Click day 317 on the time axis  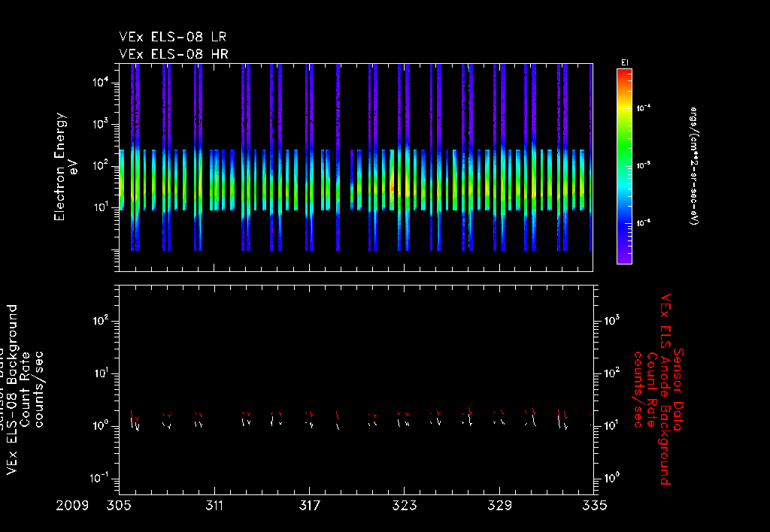click(310, 505)
